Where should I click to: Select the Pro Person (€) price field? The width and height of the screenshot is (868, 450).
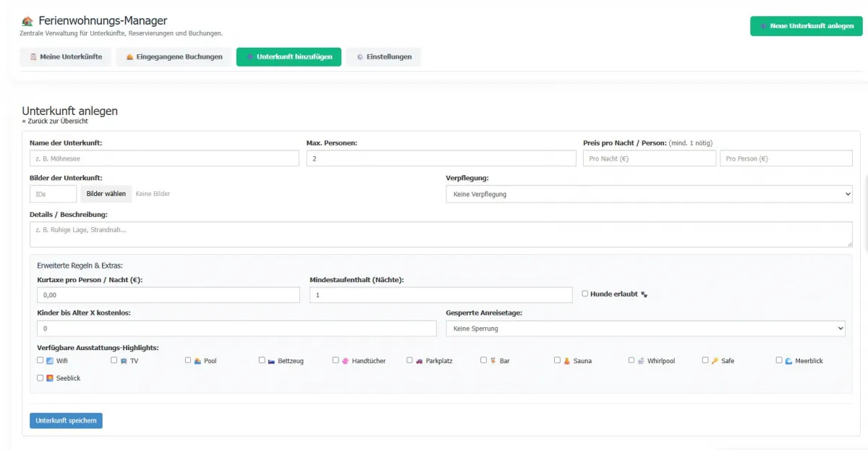click(x=786, y=158)
